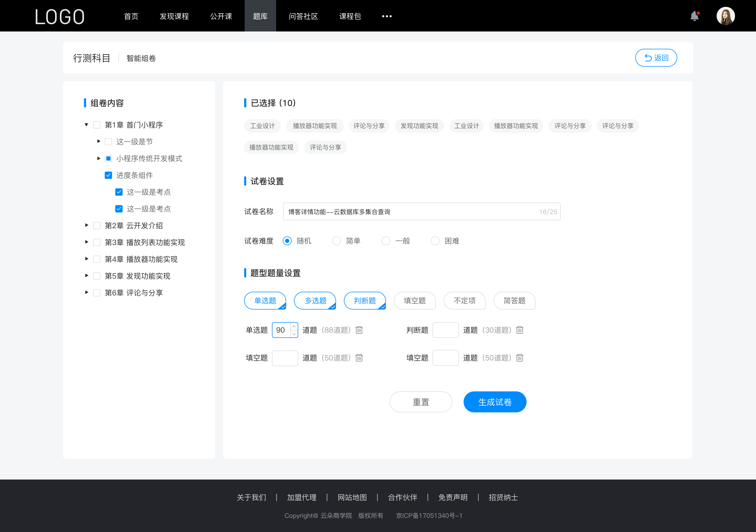Expand the 第5章 发现功能实现 chapter
This screenshot has height=532, width=756.
(x=85, y=276)
